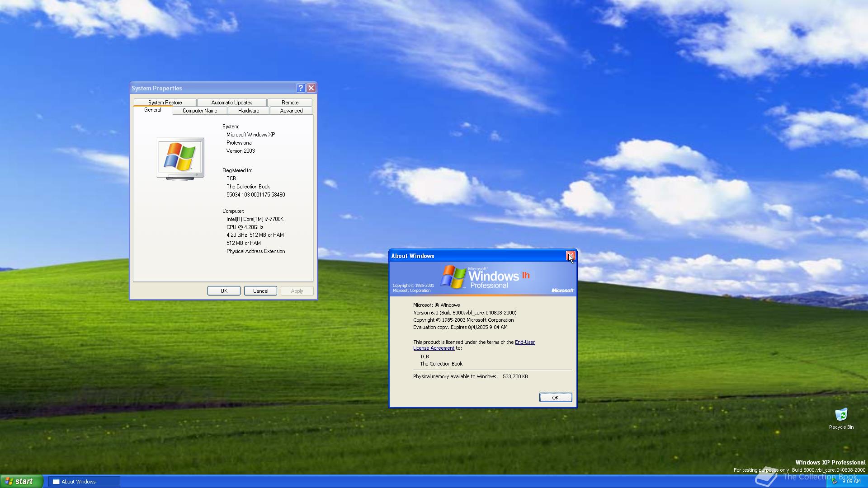Select the Computer Name tab
The width and height of the screenshot is (868, 488).
click(200, 110)
